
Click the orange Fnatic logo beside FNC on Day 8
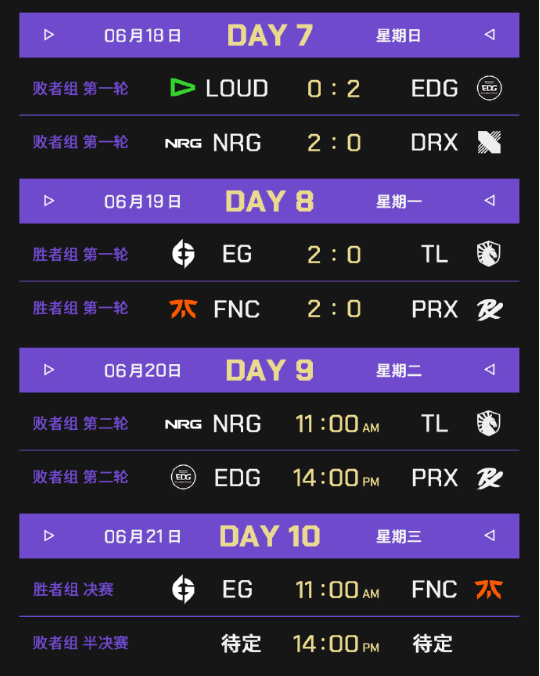coord(184,309)
